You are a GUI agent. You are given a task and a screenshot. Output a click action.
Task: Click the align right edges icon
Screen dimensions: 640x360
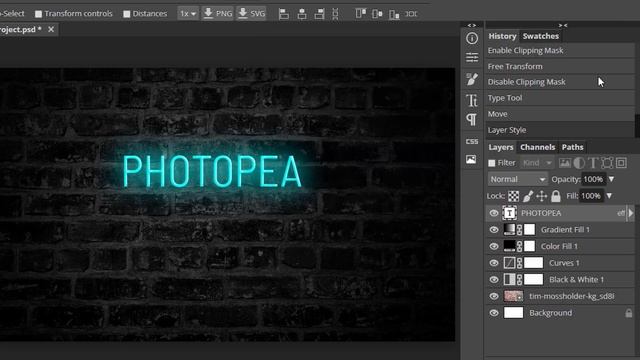point(320,14)
